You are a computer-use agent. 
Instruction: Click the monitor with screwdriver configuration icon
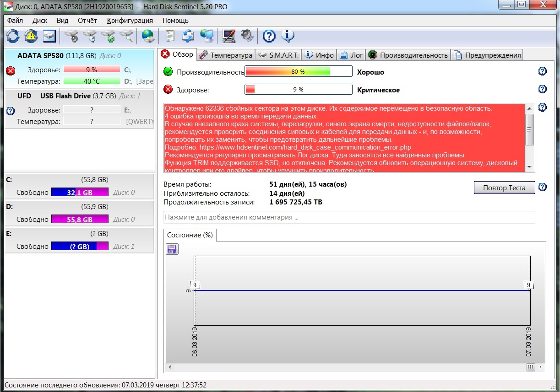(228, 36)
